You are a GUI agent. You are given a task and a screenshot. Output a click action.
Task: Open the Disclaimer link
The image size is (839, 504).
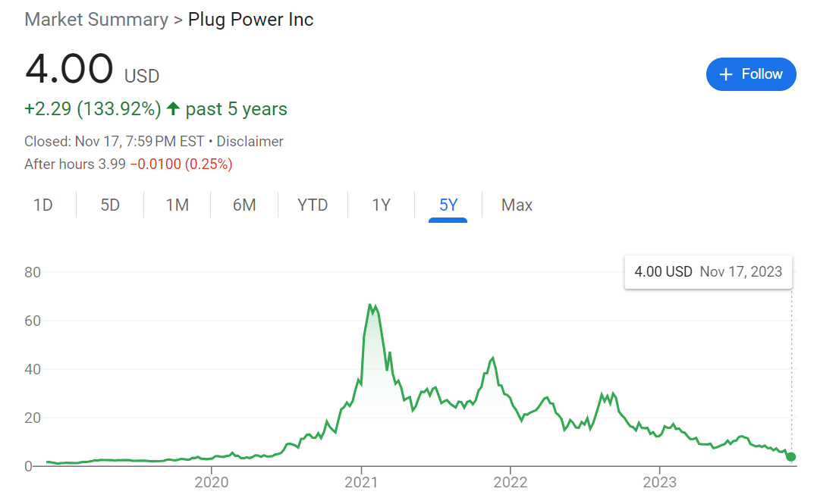point(250,141)
